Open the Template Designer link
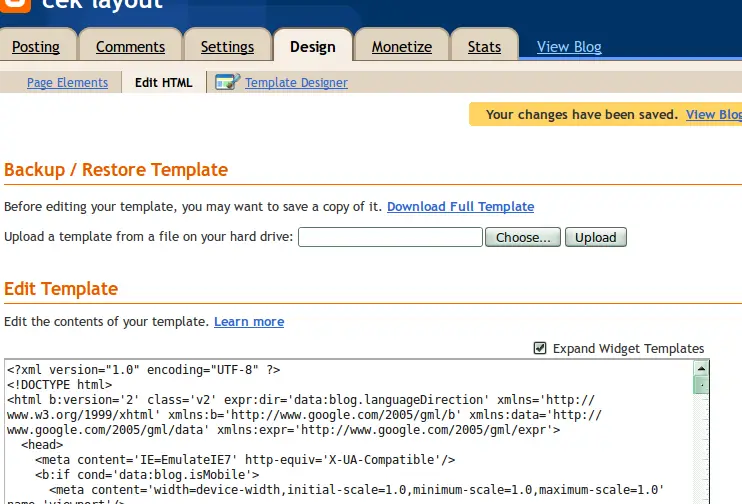 [x=296, y=82]
